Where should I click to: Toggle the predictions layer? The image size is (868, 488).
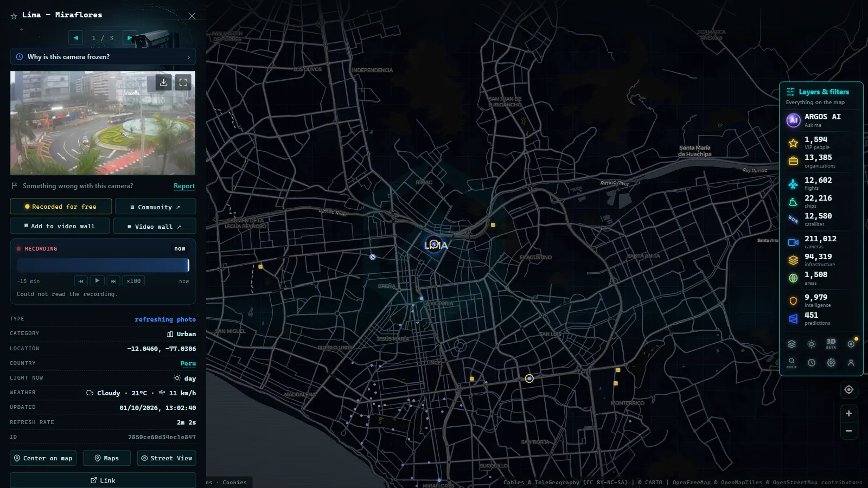[x=821, y=318]
